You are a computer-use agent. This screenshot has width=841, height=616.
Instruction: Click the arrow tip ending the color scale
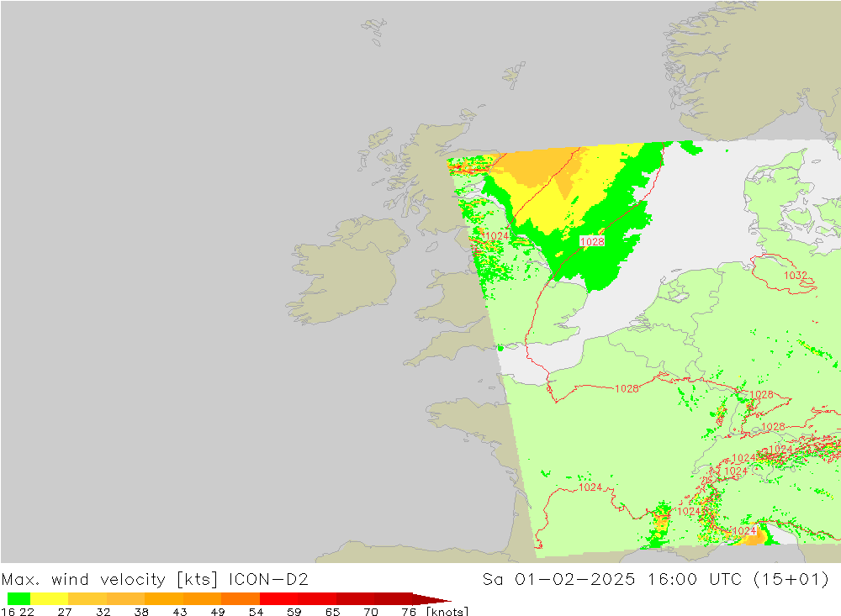tap(432, 599)
